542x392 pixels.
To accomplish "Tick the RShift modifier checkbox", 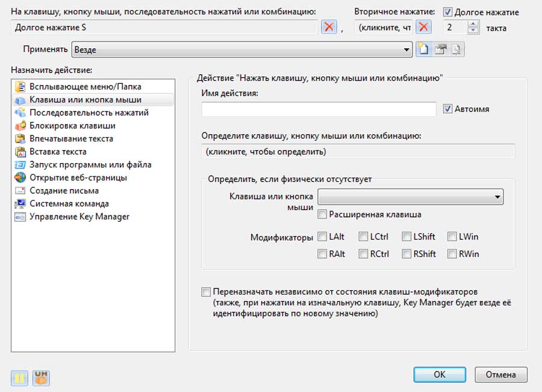I will tap(406, 254).
